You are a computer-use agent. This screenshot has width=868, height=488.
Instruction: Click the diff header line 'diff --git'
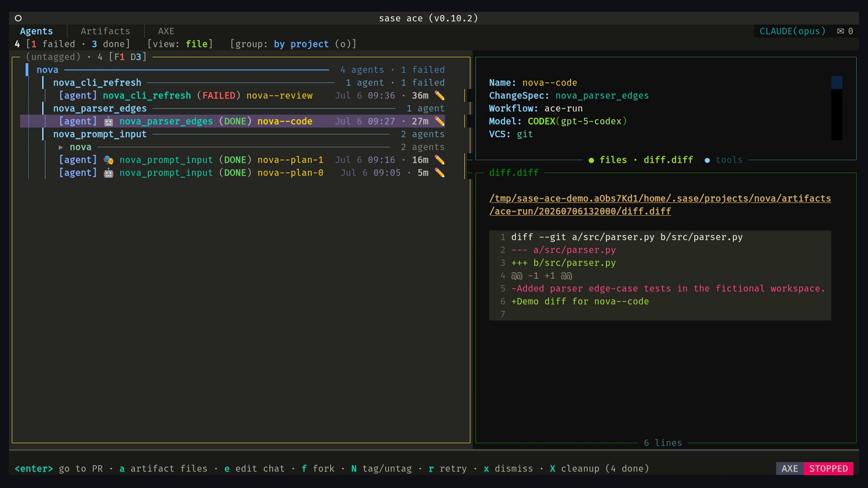627,237
